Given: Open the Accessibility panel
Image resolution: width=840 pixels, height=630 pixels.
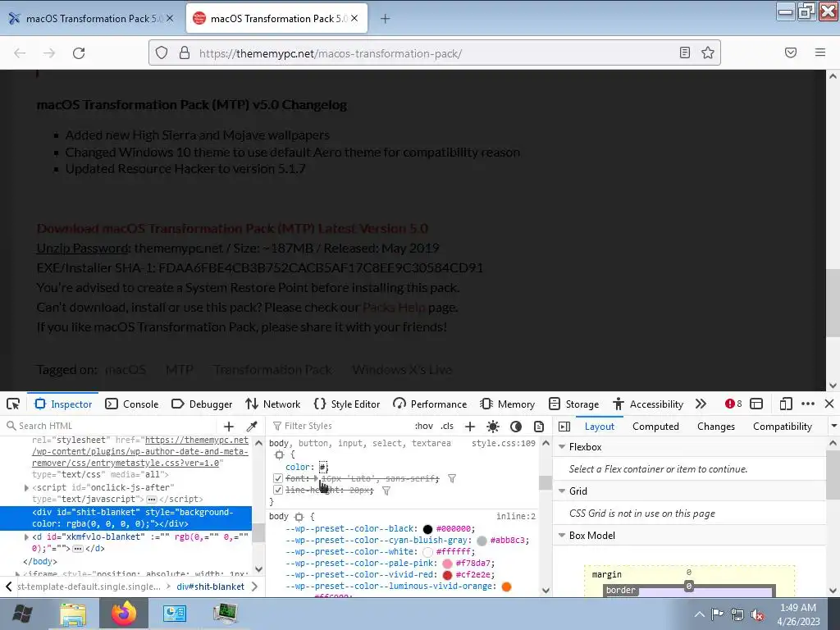Looking at the screenshot, I should (648, 404).
